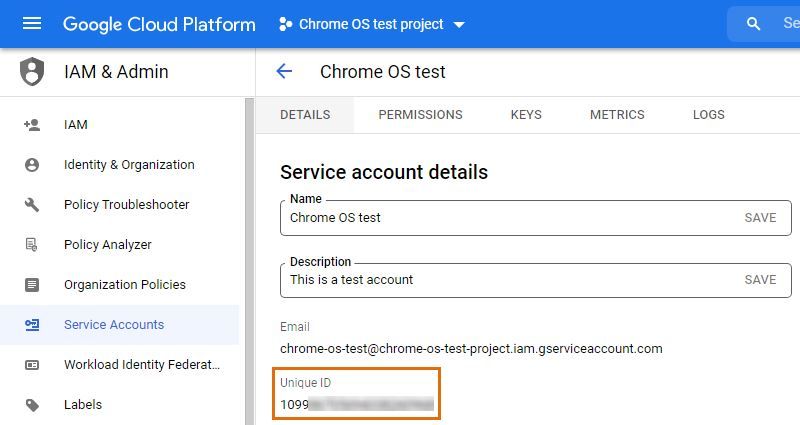Click the IAM & Admin shield icon

(32, 72)
